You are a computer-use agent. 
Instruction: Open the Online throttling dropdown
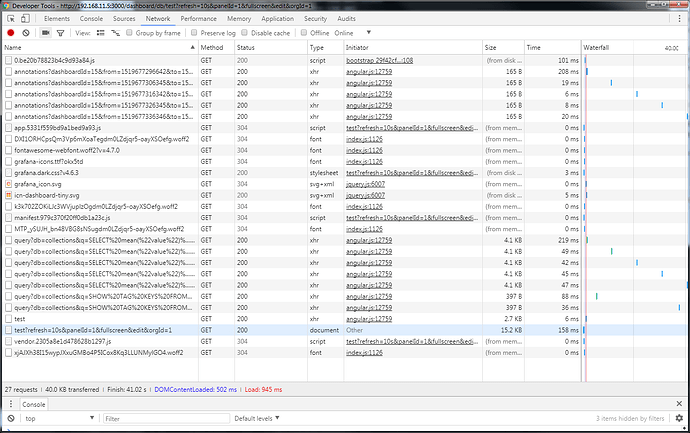352,33
